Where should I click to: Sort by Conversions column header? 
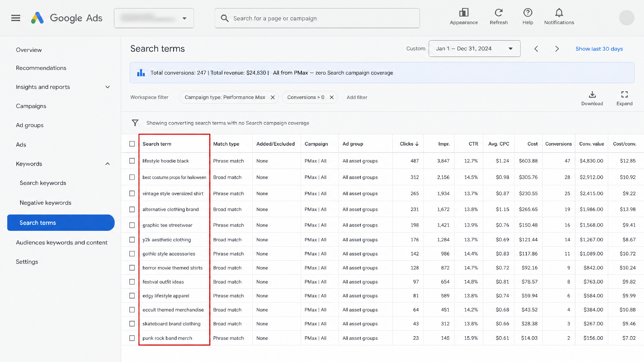tap(558, 144)
